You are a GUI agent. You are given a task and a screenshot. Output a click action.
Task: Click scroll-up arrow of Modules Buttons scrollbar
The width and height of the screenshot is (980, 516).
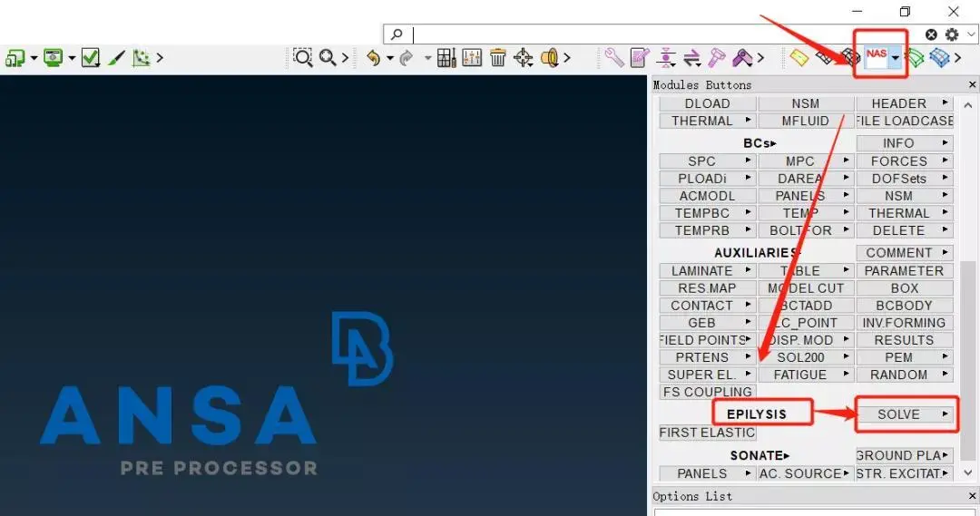pyautogui.click(x=968, y=105)
